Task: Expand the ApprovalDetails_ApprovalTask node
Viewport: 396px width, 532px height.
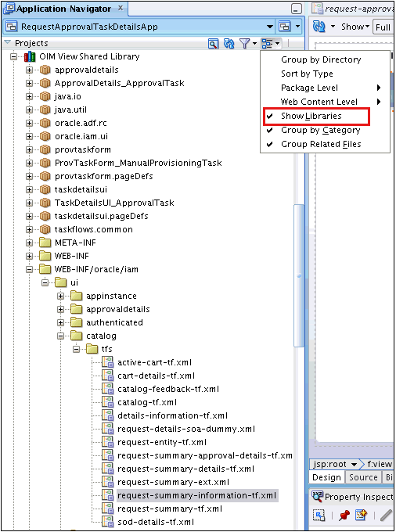Action: tap(29, 83)
